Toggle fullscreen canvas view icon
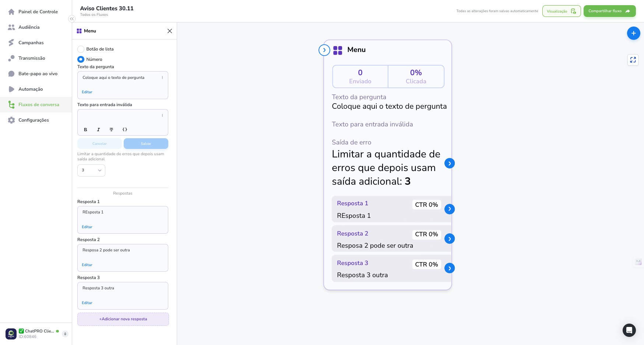The width and height of the screenshot is (644, 345). [x=633, y=60]
